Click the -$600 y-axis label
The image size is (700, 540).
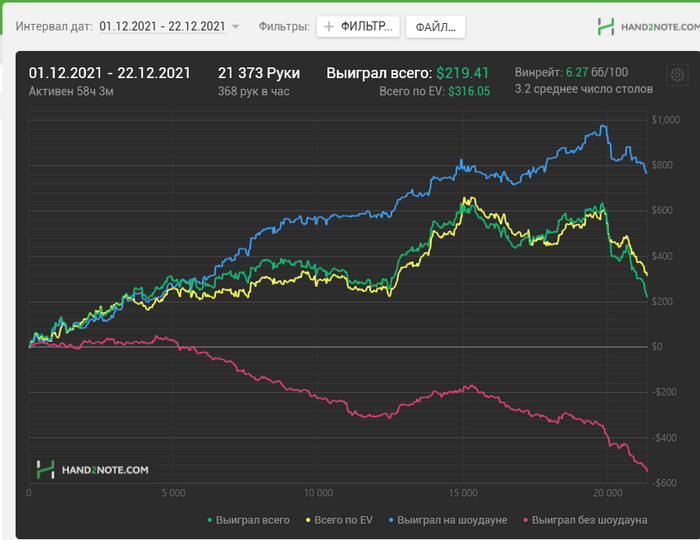pyautogui.click(x=664, y=483)
